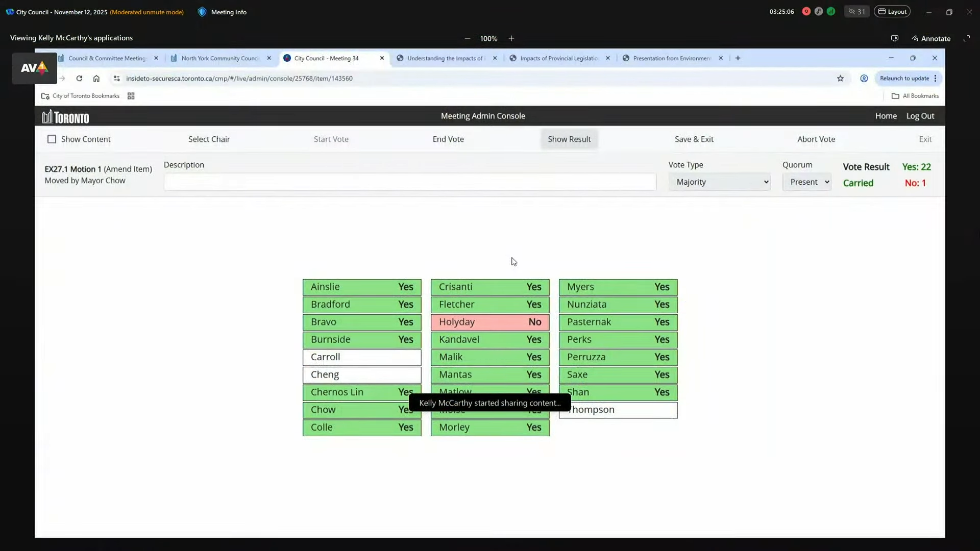Click the Description input field
The height and width of the screenshot is (551, 980).
[x=409, y=182]
